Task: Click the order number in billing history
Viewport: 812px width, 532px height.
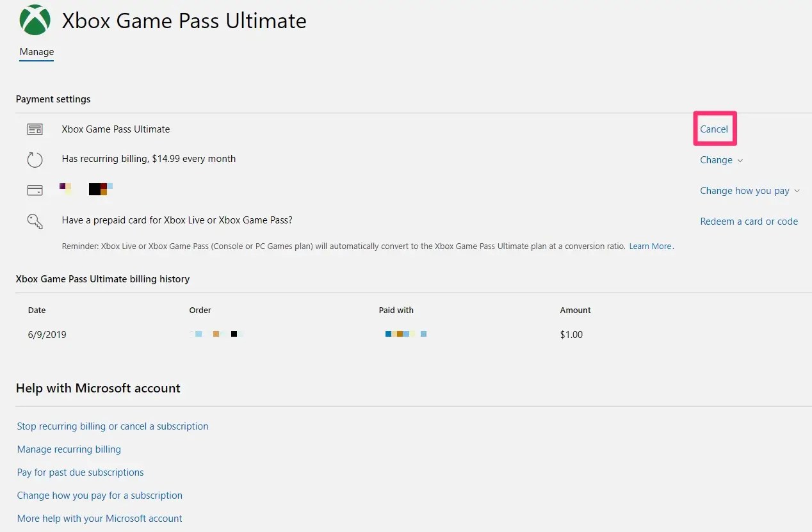Action: click(x=217, y=334)
